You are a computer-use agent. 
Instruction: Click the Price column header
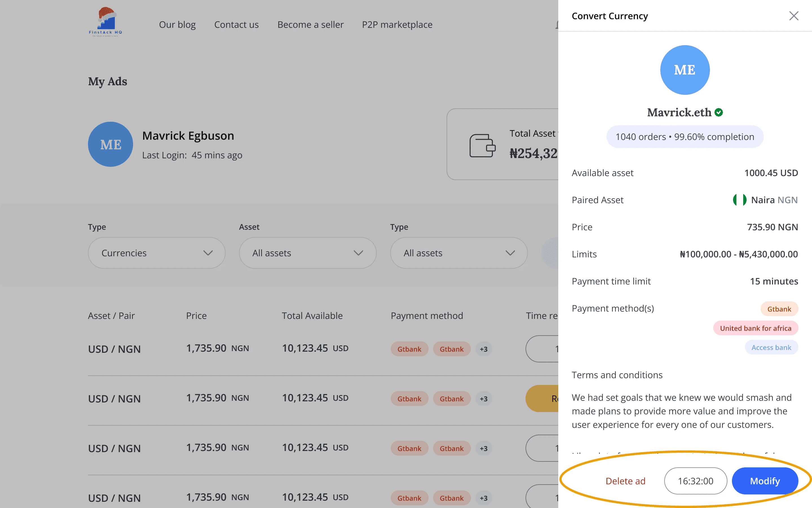click(196, 316)
